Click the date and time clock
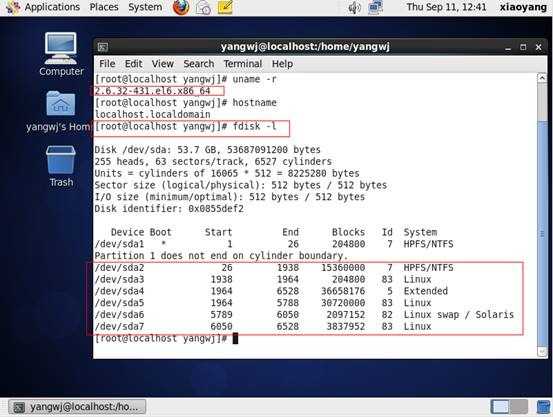553x417 pixels. click(446, 7)
